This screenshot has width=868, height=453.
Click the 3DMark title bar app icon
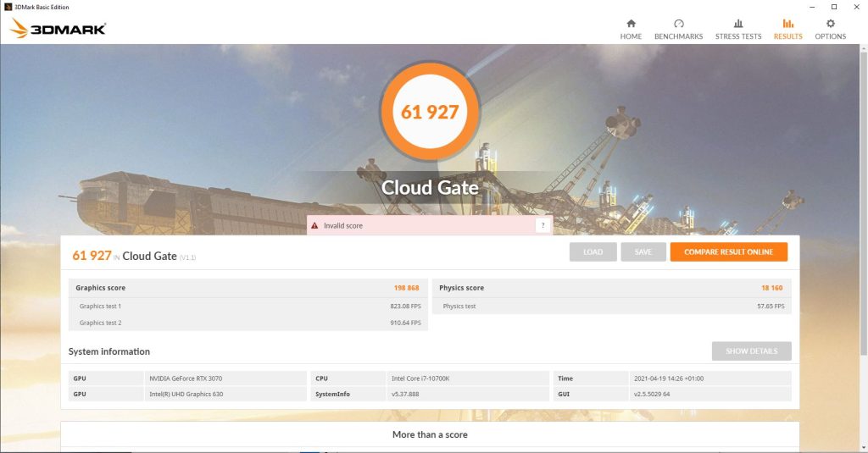tap(8, 7)
